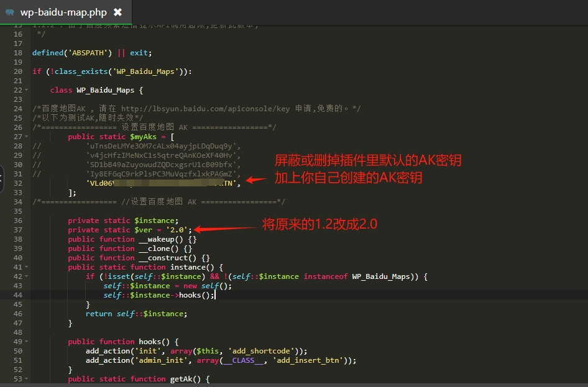Collapse the $myAks array fold at line 27
Screen dimensions: 588x387
pyautogui.click(x=27, y=137)
